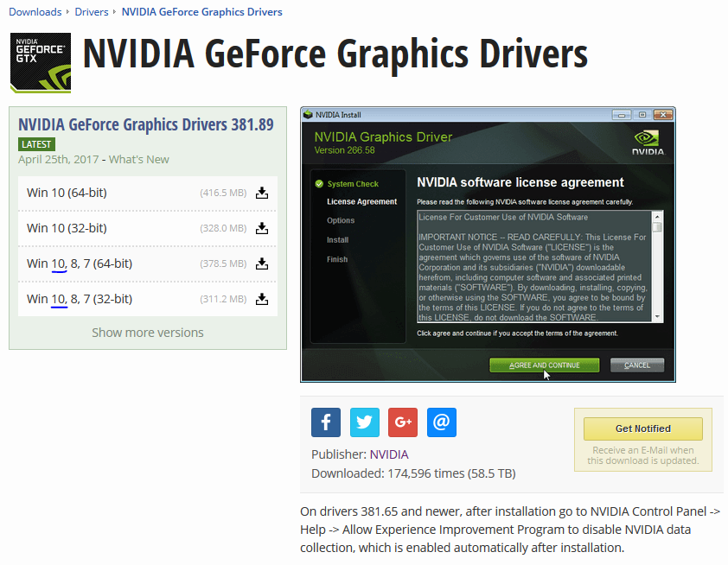Share on Facebook
This screenshot has height=565, width=728.
point(326,422)
